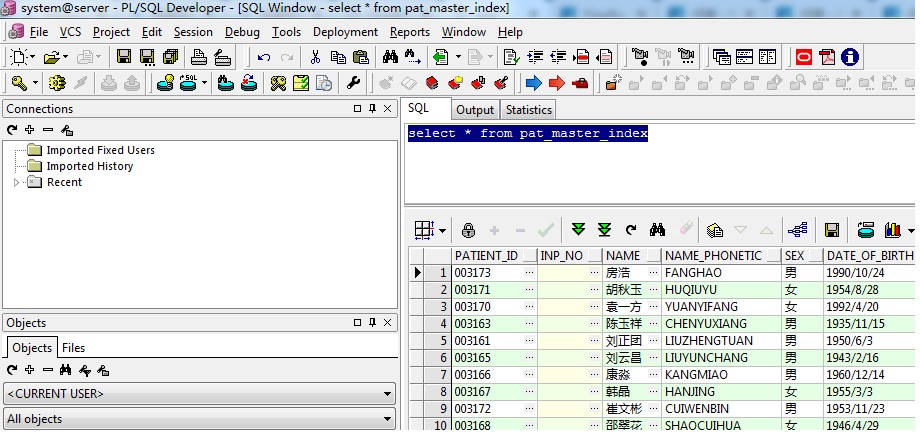The height and width of the screenshot is (443, 920).
Task: Click the red arrow toolbar icon
Action: (556, 83)
